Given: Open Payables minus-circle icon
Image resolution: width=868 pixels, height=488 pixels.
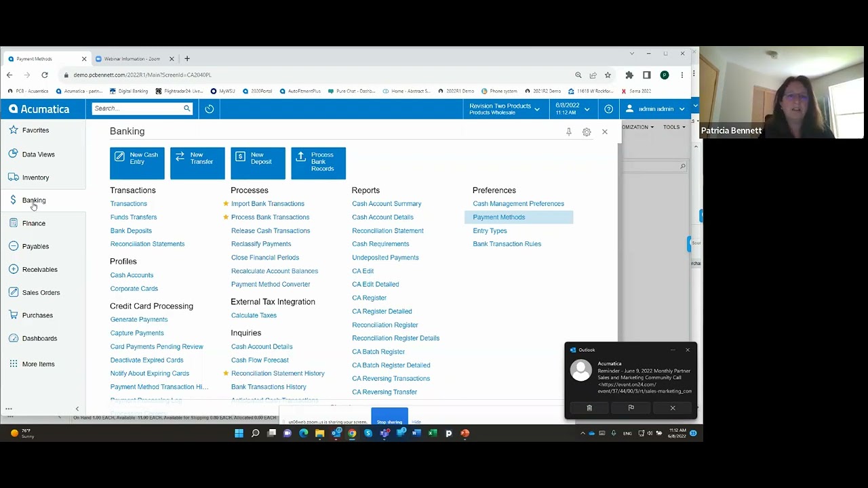Looking at the screenshot, I should [x=14, y=246].
